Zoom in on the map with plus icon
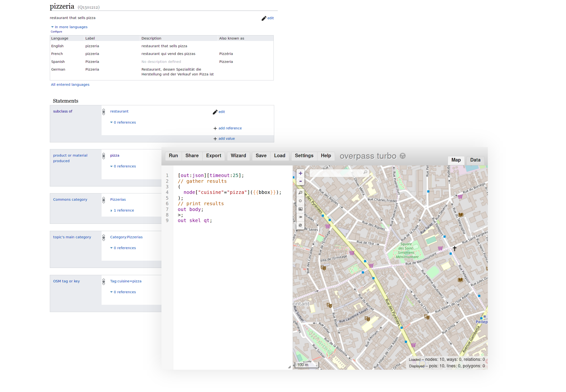 300,173
